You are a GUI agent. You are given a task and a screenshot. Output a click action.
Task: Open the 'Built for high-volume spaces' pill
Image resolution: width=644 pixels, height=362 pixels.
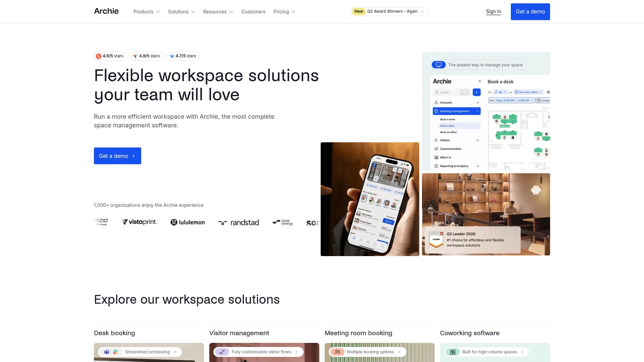(x=487, y=352)
